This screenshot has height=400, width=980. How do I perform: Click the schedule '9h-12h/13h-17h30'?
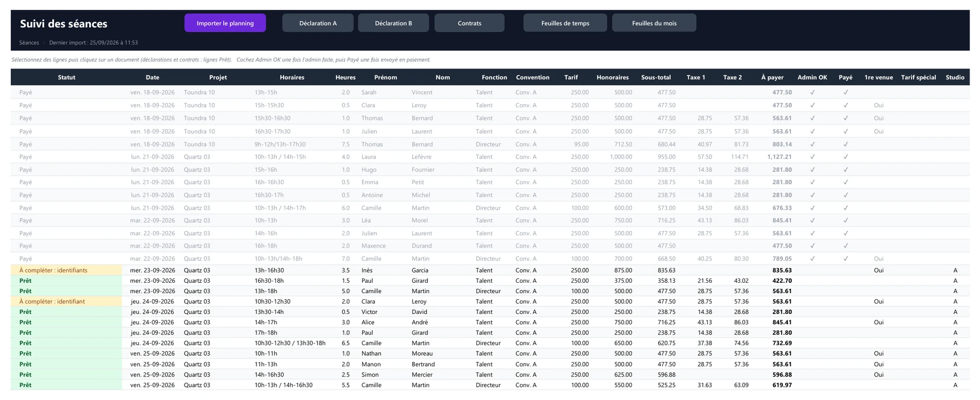[280, 144]
